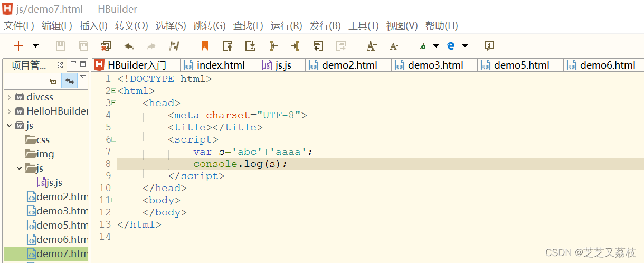Open the 插入(I) menu
The height and width of the screenshot is (263, 644).
pos(93,25)
